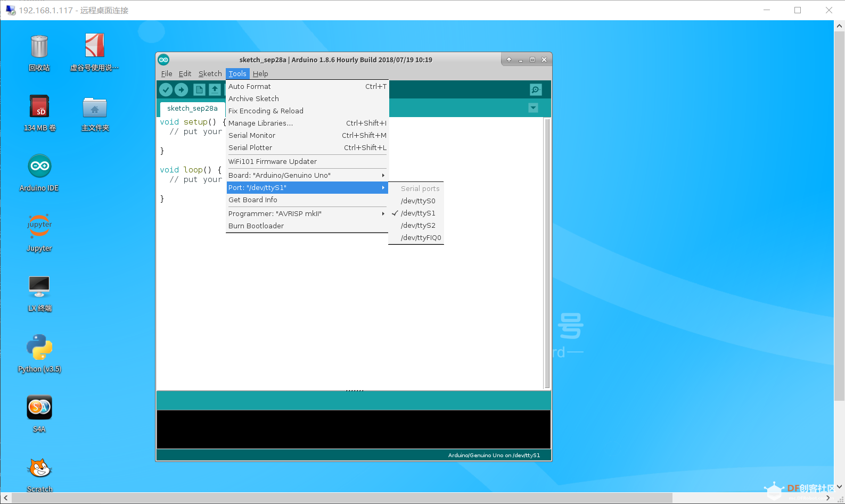Click Get Board Info menu entry
This screenshot has width=845, height=504.
tap(253, 200)
